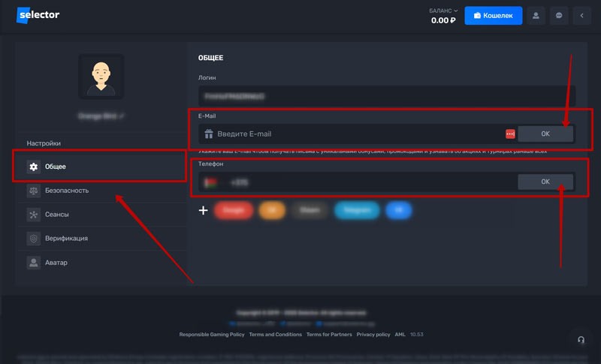The height and width of the screenshot is (364, 601).
Task: Click the bald avatar profile picture
Action: coord(101,76)
